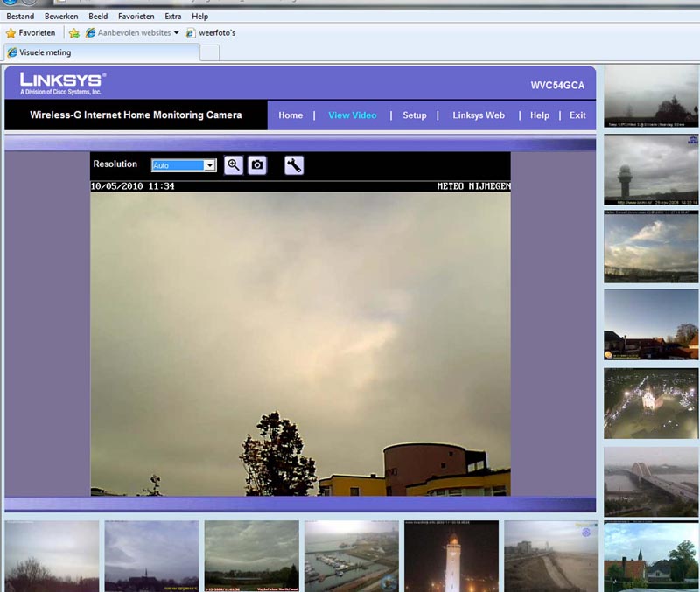The image size is (700, 592).
Task: Click the Linksys Web link
Action: tap(479, 115)
